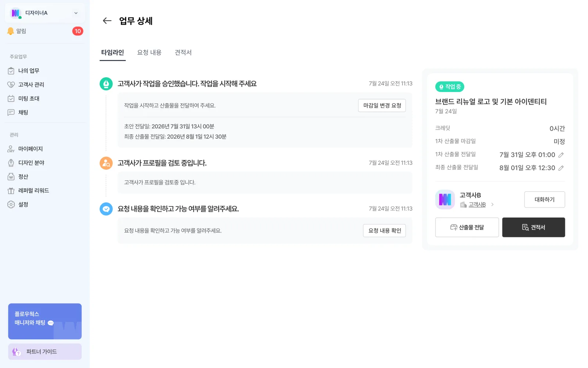Viewport: 588px width, 368px height.
Task: Open the 파트너 가이드 banner
Action: (x=45, y=352)
